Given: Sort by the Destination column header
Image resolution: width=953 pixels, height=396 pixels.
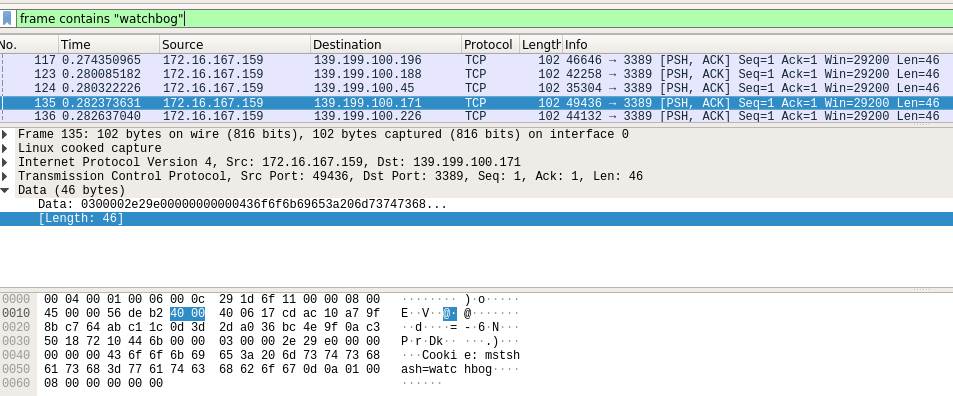Looking at the screenshot, I should point(386,44).
